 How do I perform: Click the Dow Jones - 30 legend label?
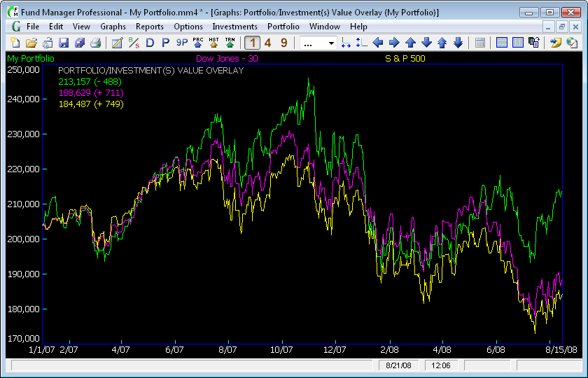227,59
